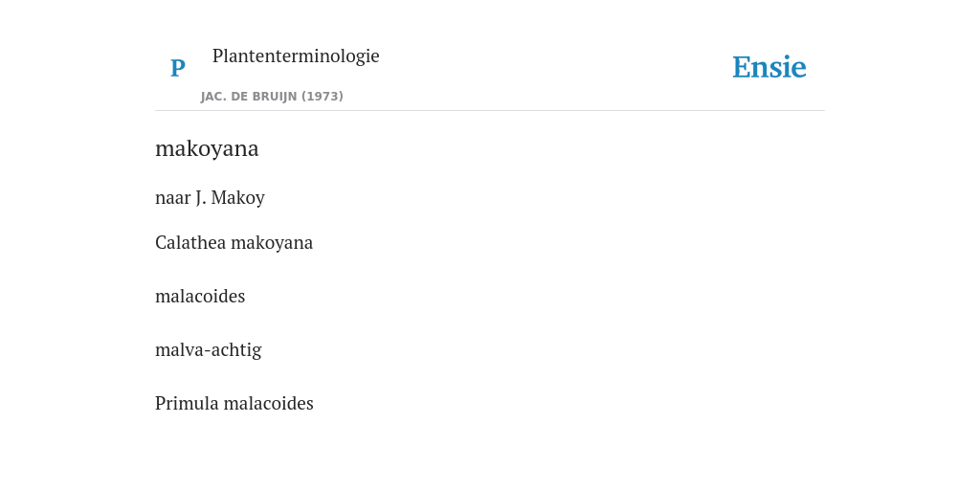The width and height of the screenshot is (980, 490).
Task: Click the text line 'naar J. Makoy'
Action: (x=210, y=197)
